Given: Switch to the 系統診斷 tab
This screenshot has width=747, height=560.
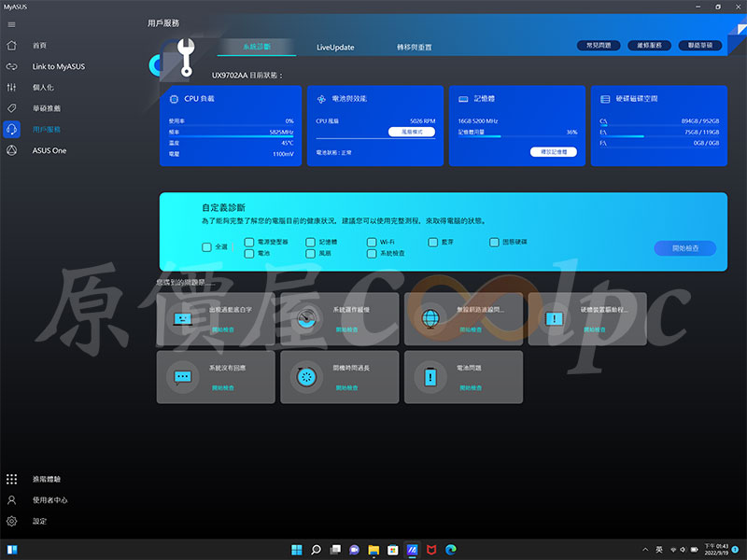Looking at the screenshot, I should pos(257,47).
